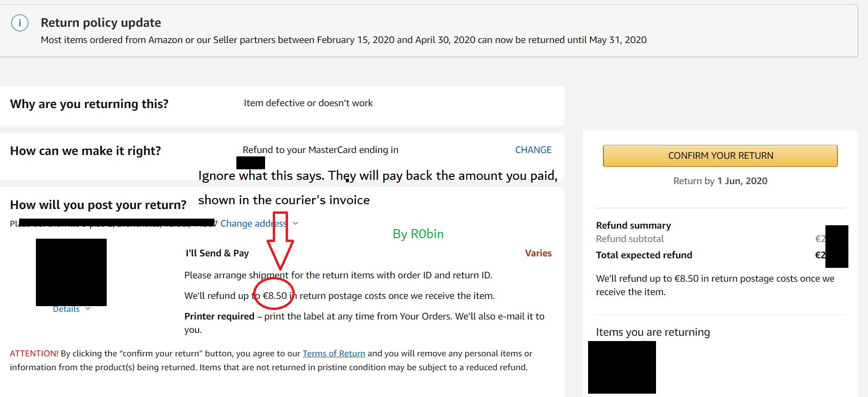
Task: Click the Refund summary heading
Action: [x=634, y=225]
